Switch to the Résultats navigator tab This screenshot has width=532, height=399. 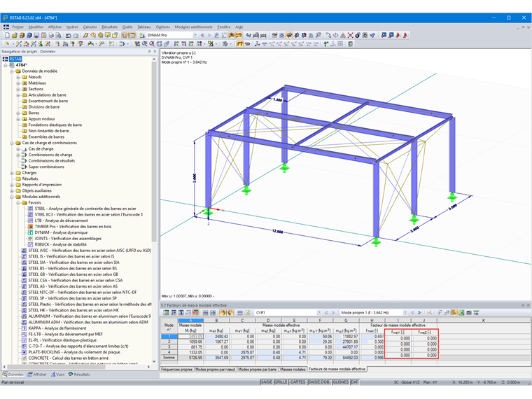[x=79, y=374]
